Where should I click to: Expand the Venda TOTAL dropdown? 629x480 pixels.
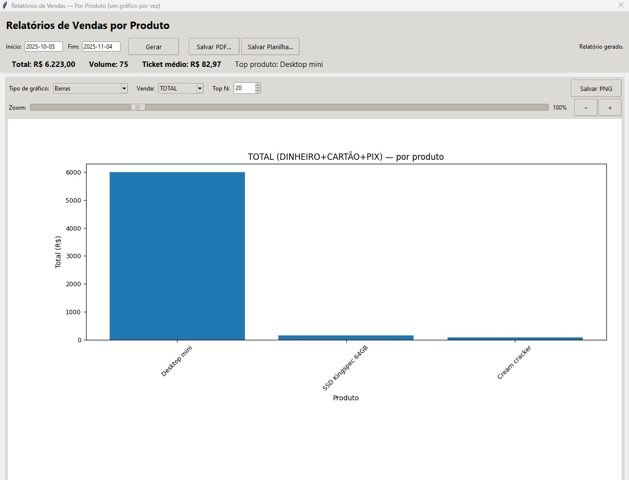pyautogui.click(x=180, y=88)
